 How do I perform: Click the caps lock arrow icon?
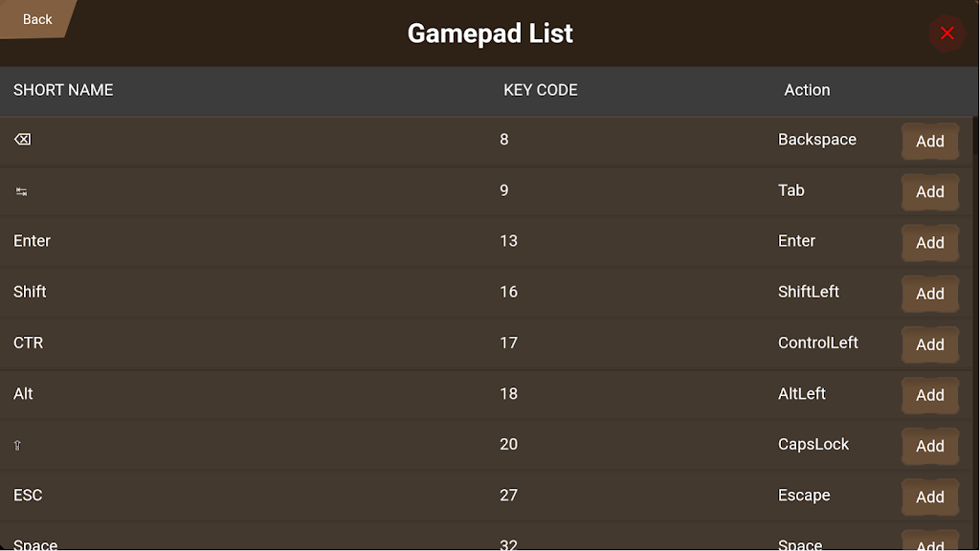(x=17, y=446)
